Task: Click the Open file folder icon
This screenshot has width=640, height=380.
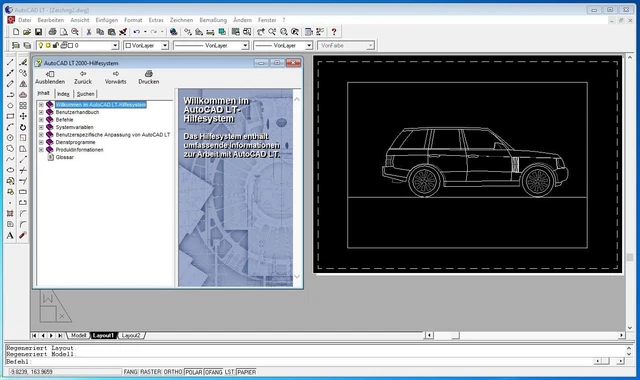Action: 27,31
